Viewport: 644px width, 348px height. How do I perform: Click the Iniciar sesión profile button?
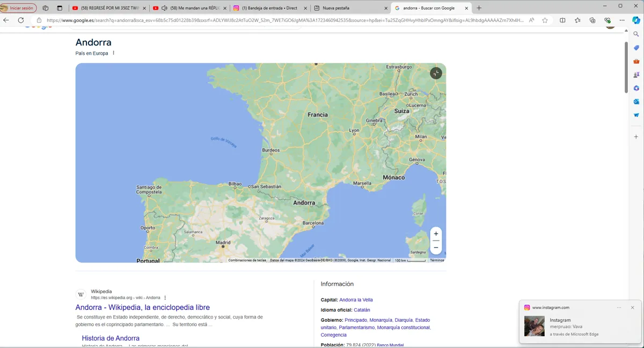(19, 8)
